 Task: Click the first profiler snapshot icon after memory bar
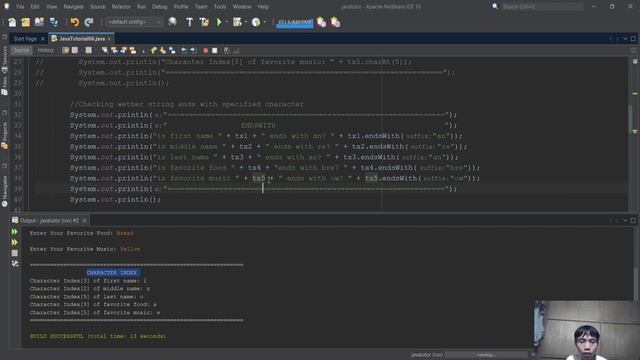tap(322, 22)
